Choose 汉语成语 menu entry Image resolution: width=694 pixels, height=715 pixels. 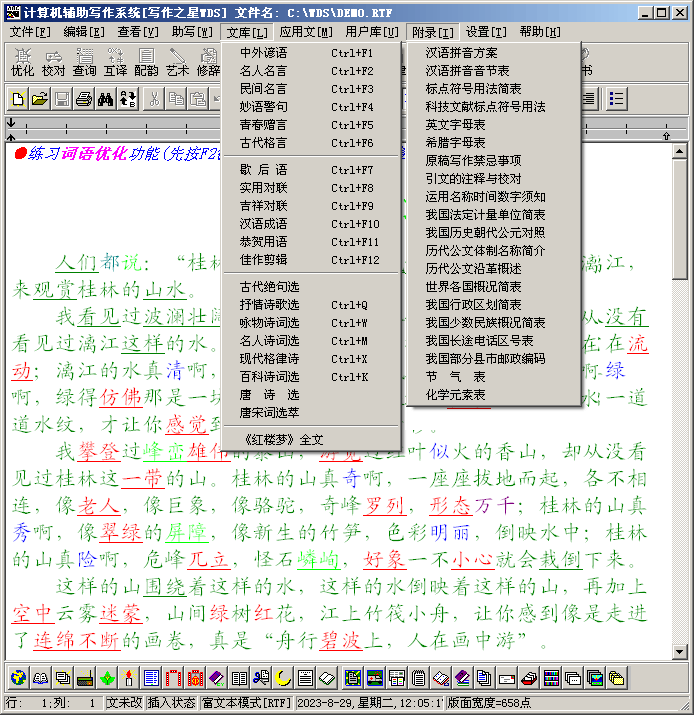pos(311,223)
